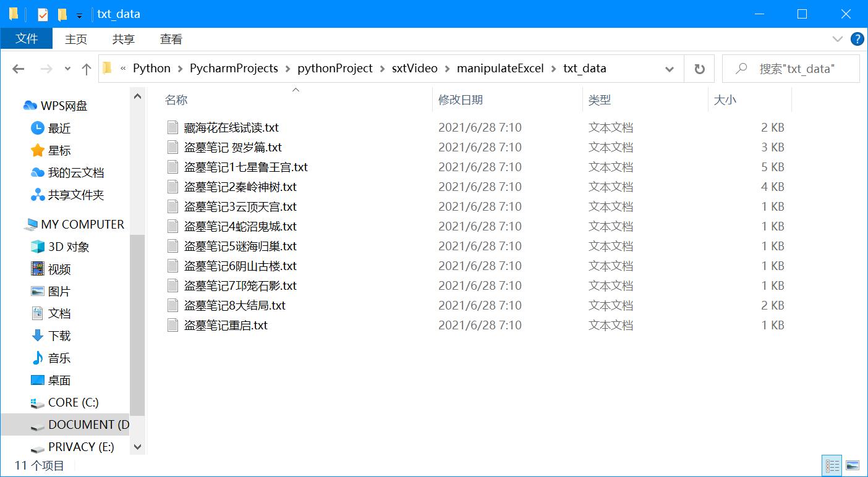Open 视频 folder in sidebar
Viewport: 868px width, 477px height.
pyautogui.click(x=59, y=269)
